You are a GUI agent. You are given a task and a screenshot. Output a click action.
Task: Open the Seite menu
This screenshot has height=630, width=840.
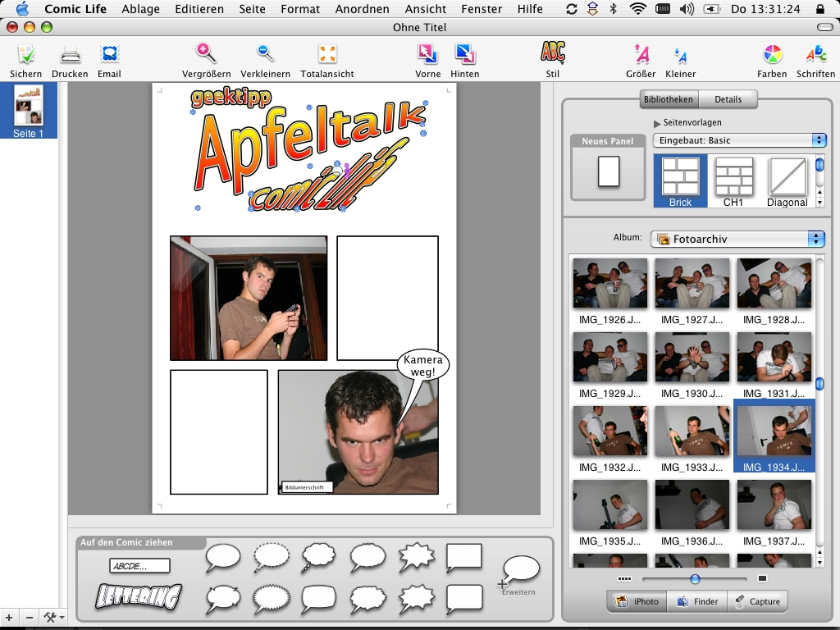click(x=253, y=9)
